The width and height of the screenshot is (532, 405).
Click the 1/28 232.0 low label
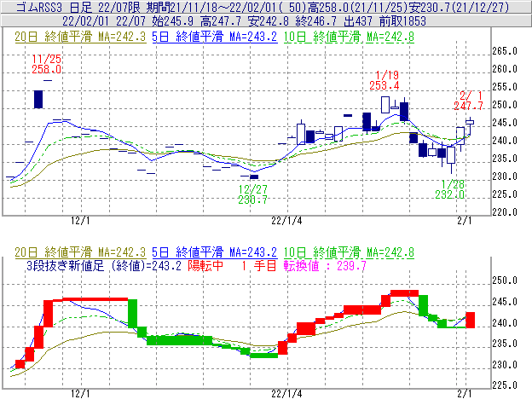450,189
